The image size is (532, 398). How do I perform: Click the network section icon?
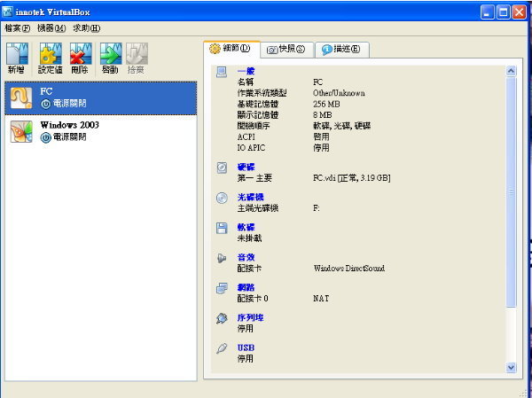click(x=222, y=288)
